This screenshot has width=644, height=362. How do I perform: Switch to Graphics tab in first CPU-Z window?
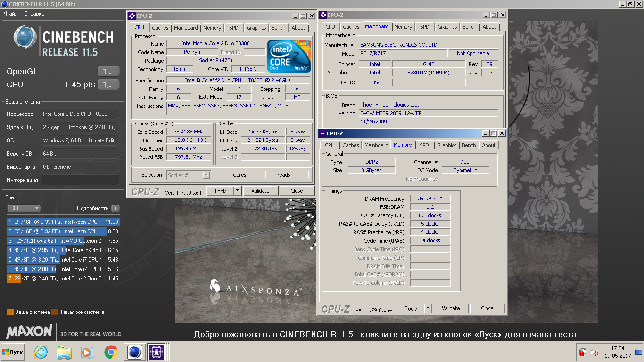coord(256,28)
